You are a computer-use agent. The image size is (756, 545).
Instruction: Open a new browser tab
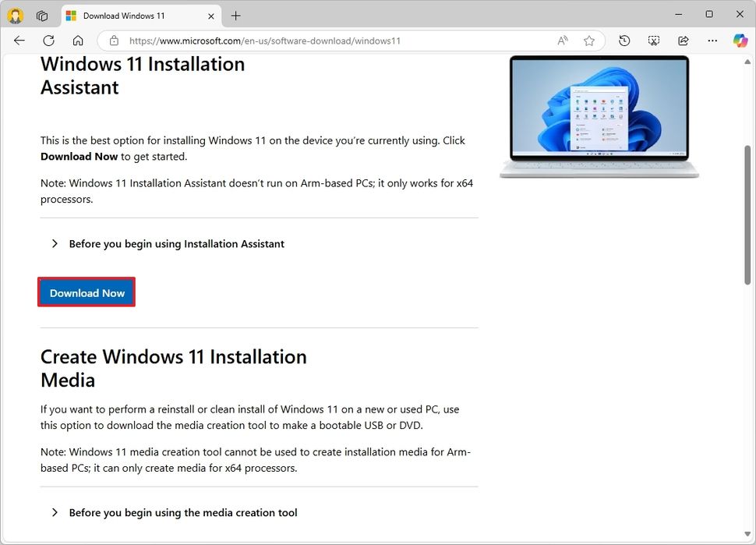pyautogui.click(x=235, y=15)
